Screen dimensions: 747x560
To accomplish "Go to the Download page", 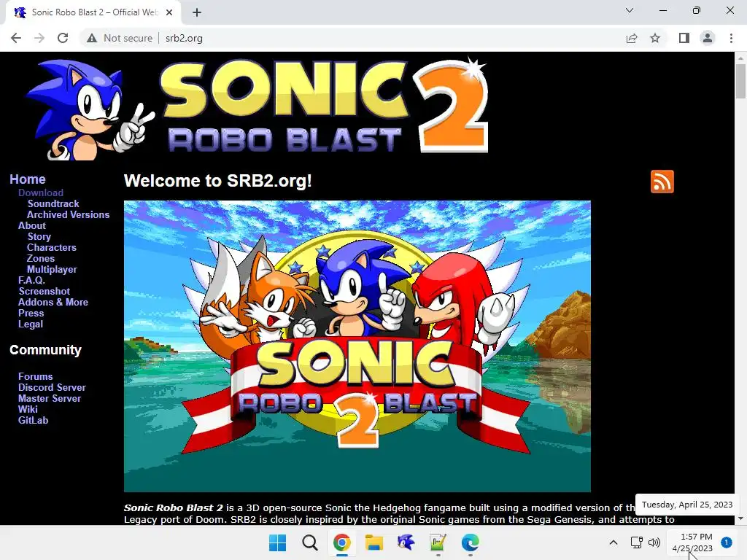I will [x=41, y=192].
